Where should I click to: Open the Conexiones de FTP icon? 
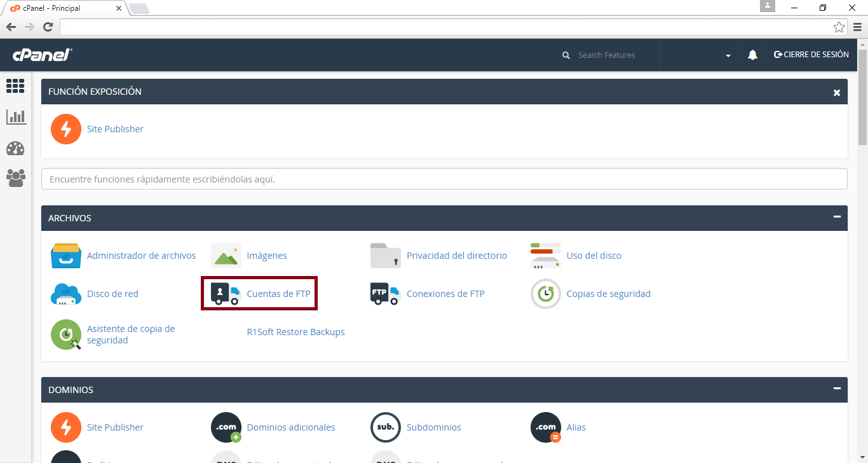[385, 293]
